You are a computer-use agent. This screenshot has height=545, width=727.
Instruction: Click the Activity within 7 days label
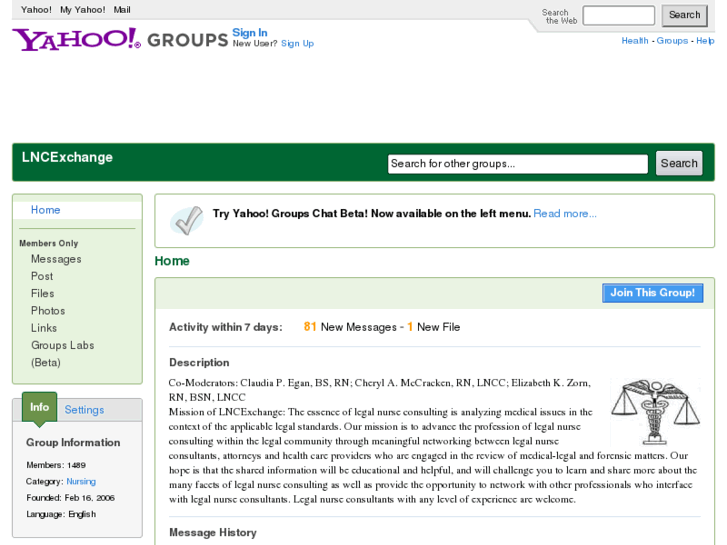225,327
